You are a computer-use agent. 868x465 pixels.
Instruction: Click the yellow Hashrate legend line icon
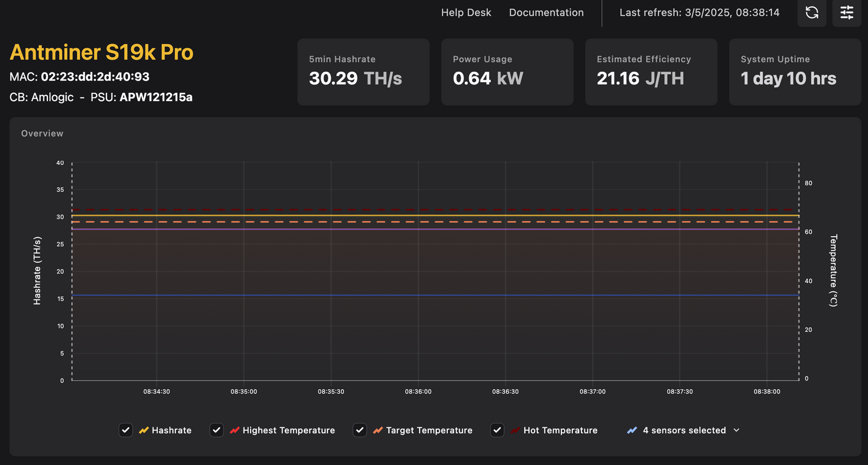click(144, 430)
